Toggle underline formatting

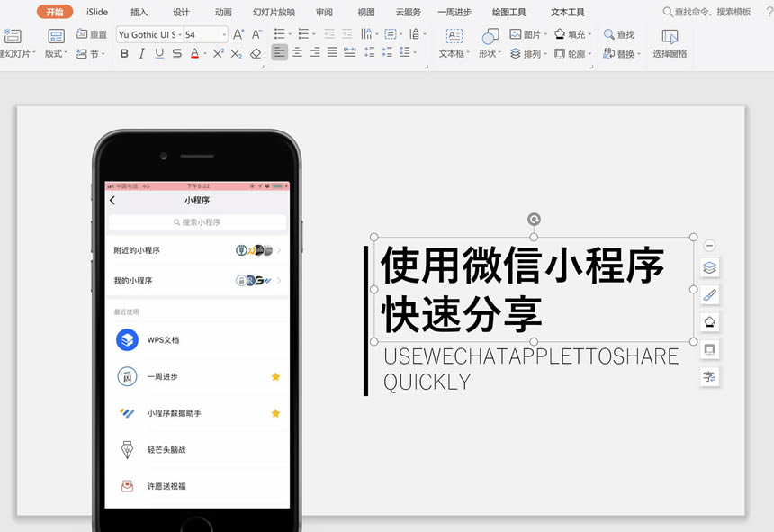pos(159,53)
